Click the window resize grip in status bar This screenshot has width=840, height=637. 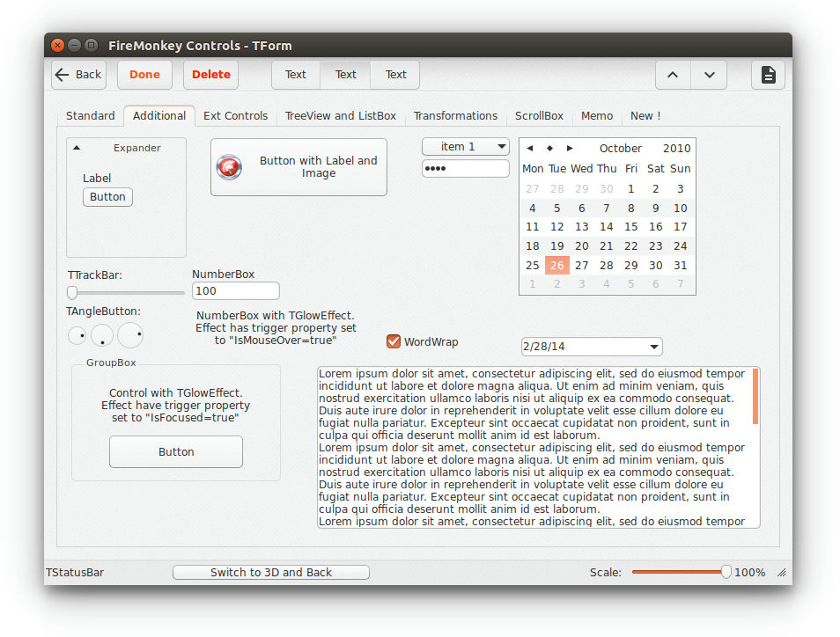pos(782,572)
